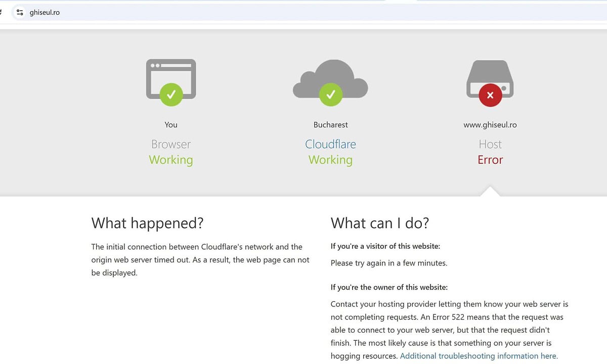Click the white pointer triangle below Error
Screen dimensions: 607x364
pos(490,192)
